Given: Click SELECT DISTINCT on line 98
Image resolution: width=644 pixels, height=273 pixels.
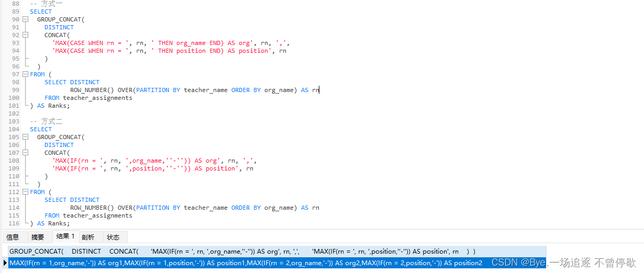Looking at the screenshot, I should 72,82.
